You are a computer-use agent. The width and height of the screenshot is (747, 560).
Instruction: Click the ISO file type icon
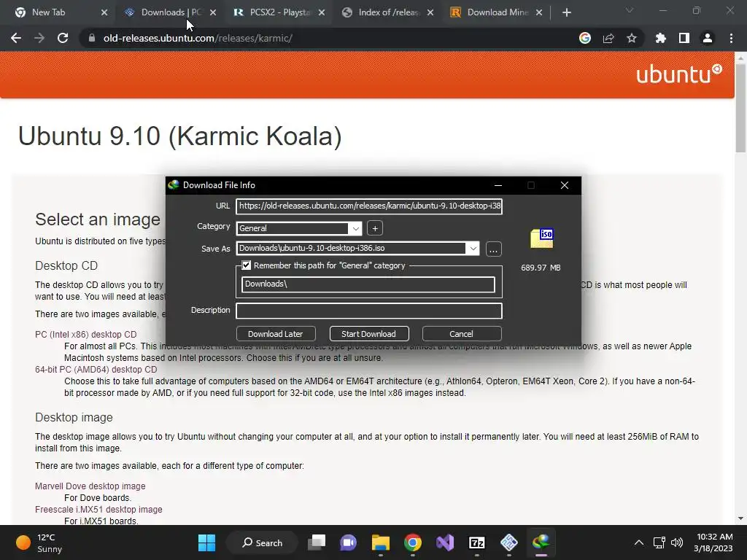point(542,238)
